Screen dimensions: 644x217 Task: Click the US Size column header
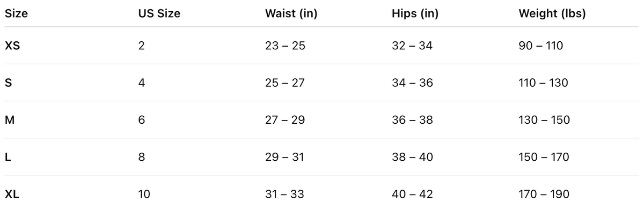[x=159, y=14]
